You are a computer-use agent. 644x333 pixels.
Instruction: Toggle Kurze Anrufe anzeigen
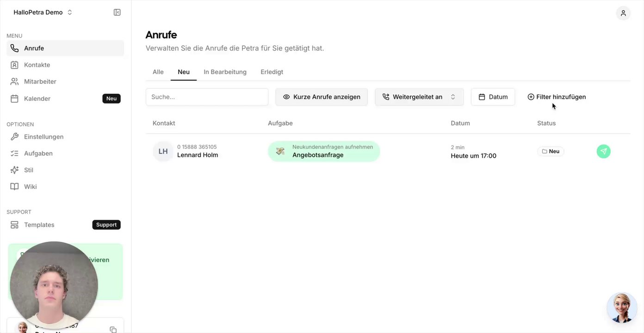pyautogui.click(x=322, y=97)
